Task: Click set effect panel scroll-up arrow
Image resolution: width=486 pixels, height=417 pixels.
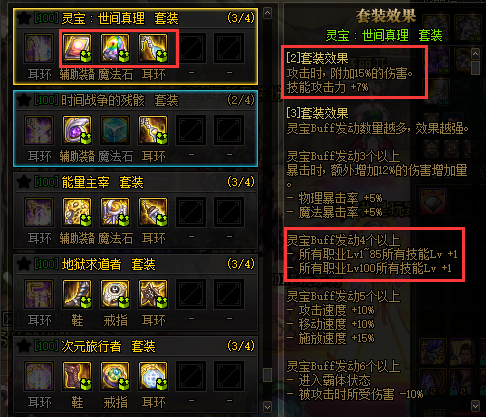Action: pos(476,53)
